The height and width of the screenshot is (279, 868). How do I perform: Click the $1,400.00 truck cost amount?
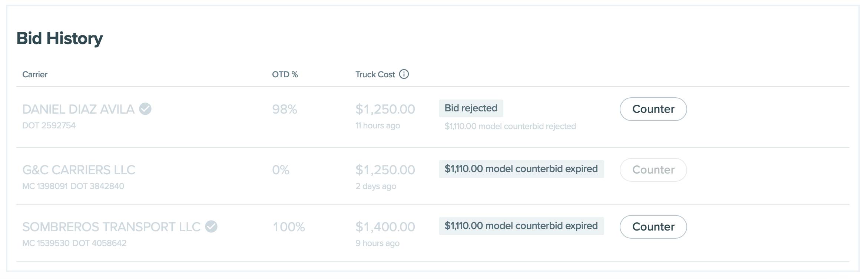pyautogui.click(x=385, y=227)
